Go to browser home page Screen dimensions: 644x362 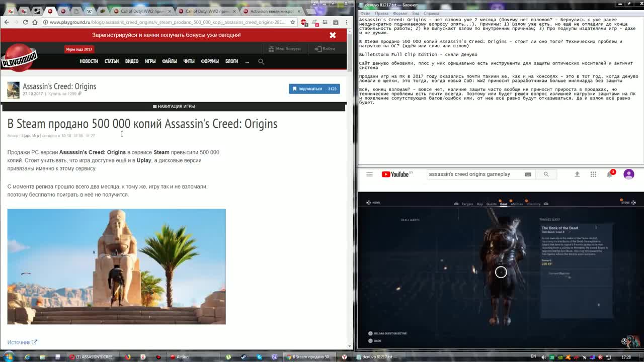coord(35,22)
